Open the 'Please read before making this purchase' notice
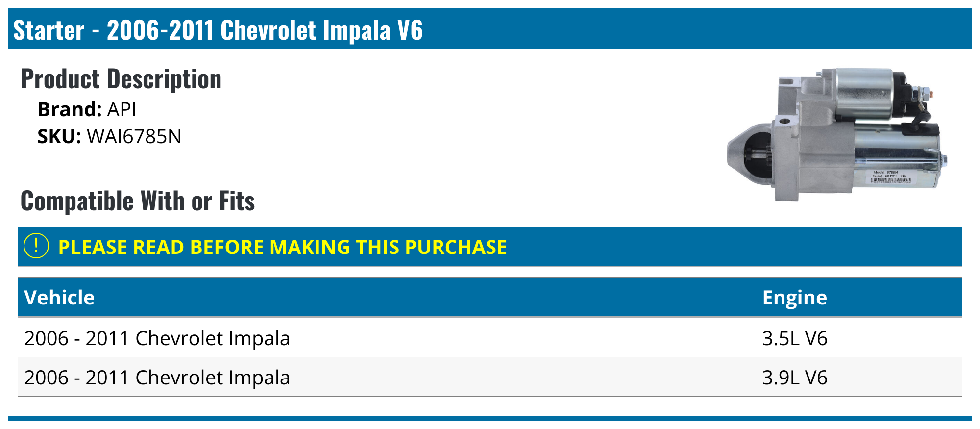 click(282, 247)
